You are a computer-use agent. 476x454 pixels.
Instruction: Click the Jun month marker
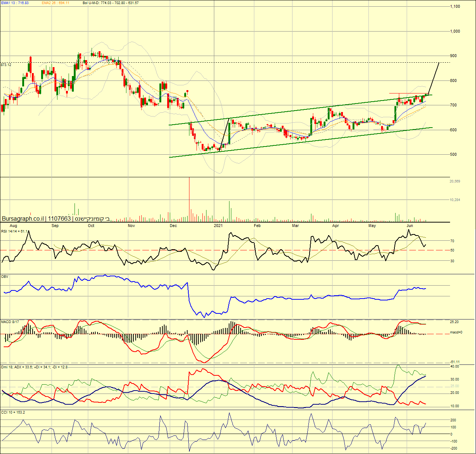click(x=410, y=226)
